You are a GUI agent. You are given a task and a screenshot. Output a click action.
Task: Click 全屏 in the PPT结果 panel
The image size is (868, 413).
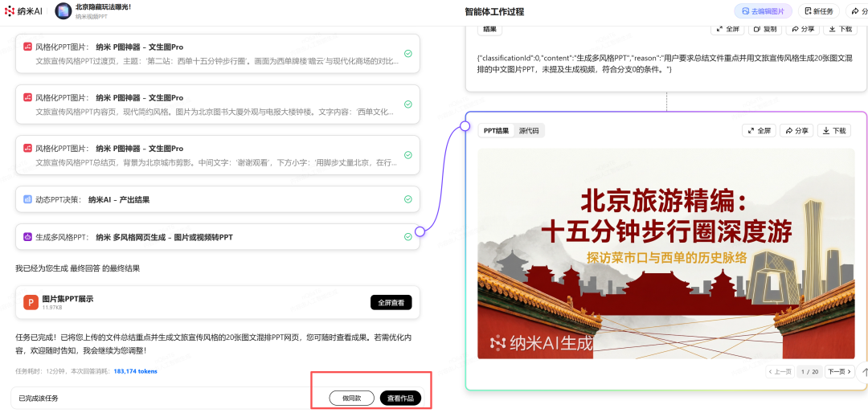[x=759, y=131]
